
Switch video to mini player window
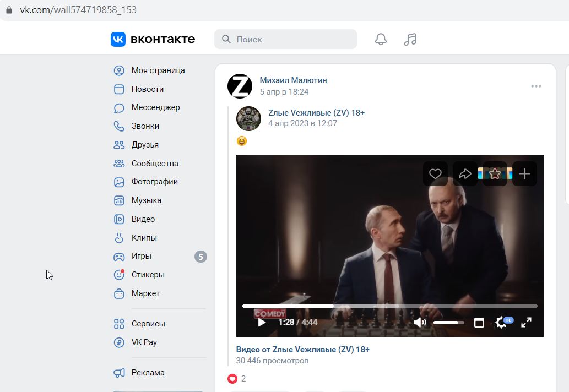pyautogui.click(x=479, y=323)
